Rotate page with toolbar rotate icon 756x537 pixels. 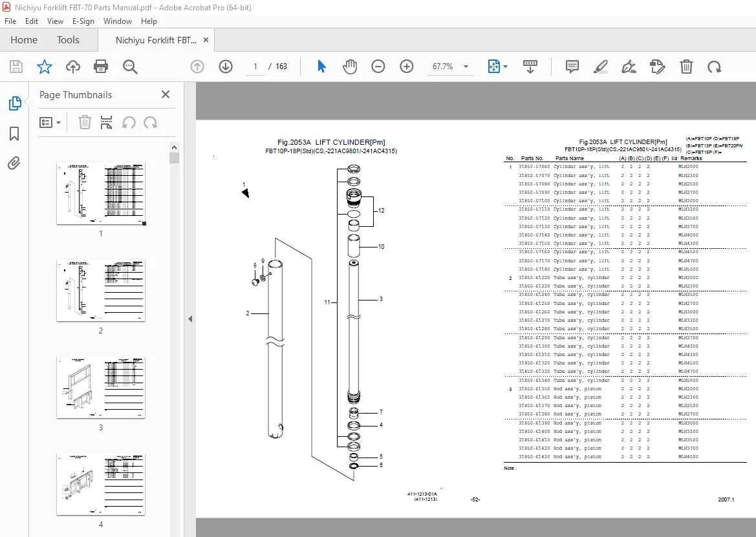pos(714,67)
